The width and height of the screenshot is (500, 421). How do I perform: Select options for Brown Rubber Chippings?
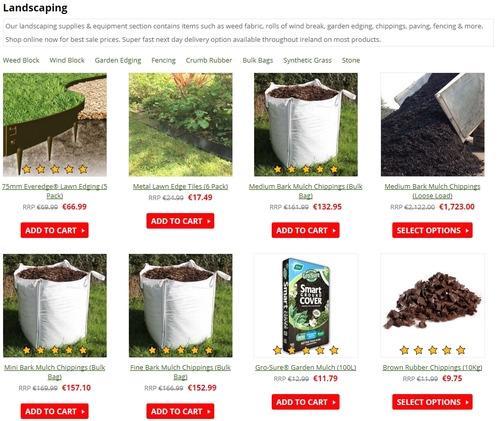click(x=432, y=402)
